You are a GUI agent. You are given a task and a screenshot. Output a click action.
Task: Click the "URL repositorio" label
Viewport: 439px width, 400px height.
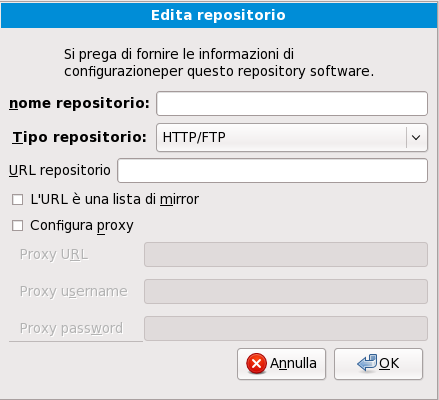point(60,170)
